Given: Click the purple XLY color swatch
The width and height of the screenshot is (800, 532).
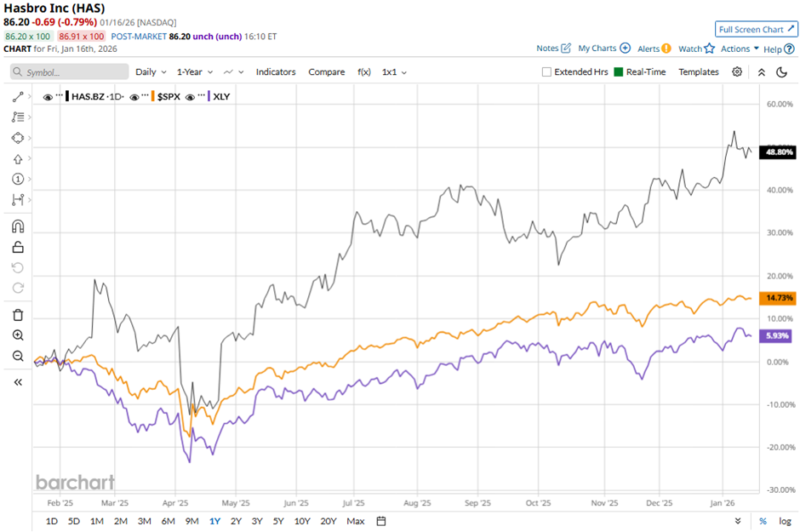Looking at the screenshot, I should pos(209,96).
